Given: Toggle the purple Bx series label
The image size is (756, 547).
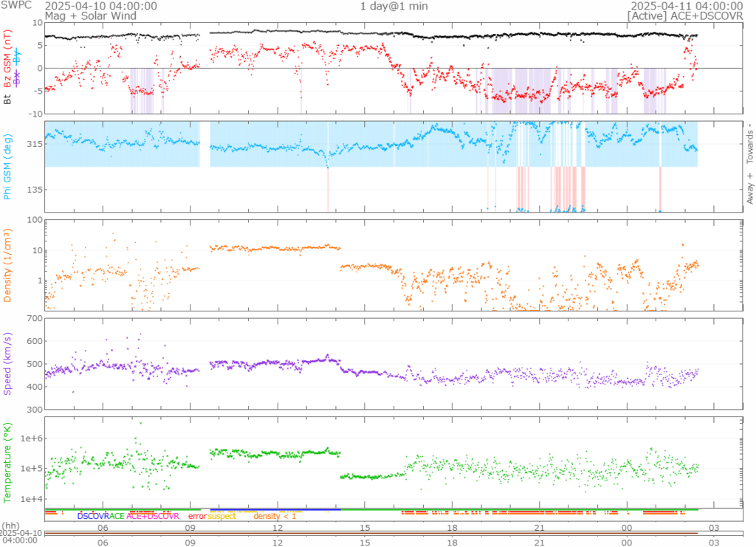Looking at the screenshot, I should click(x=18, y=80).
